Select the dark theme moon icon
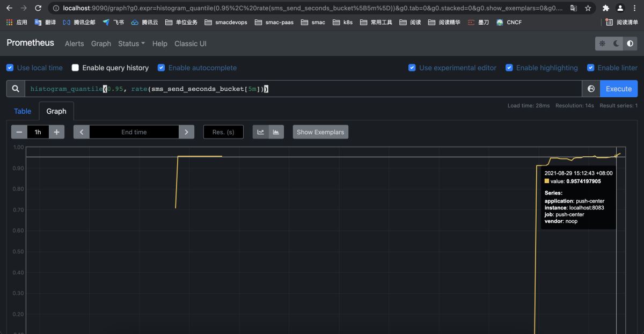This screenshot has width=644, height=334. [616, 43]
